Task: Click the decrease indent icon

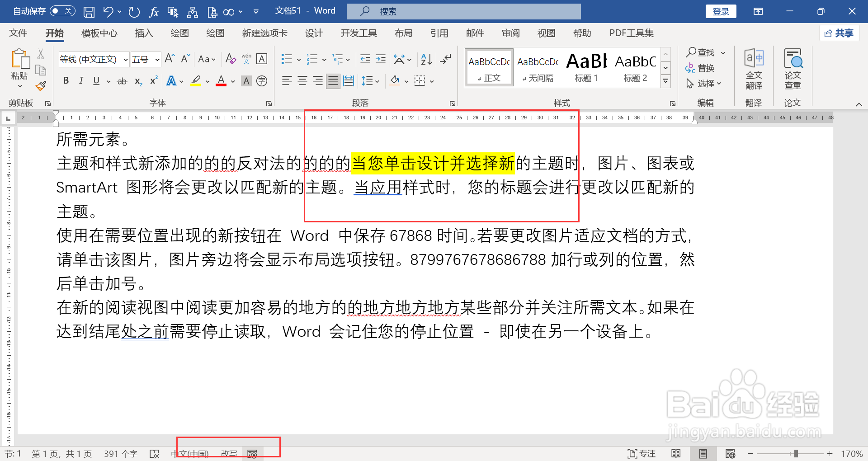Action: click(365, 59)
